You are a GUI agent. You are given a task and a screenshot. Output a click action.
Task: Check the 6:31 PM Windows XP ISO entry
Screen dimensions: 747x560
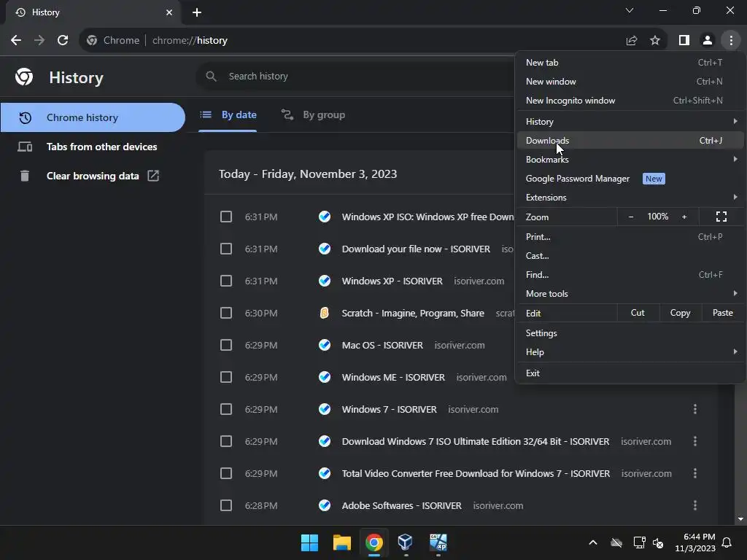226,217
